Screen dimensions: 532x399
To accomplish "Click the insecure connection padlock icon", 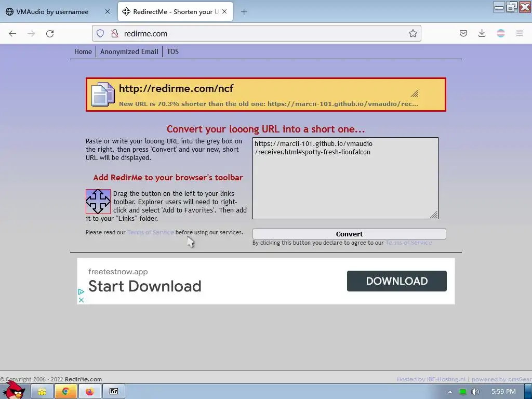I will click(115, 33).
